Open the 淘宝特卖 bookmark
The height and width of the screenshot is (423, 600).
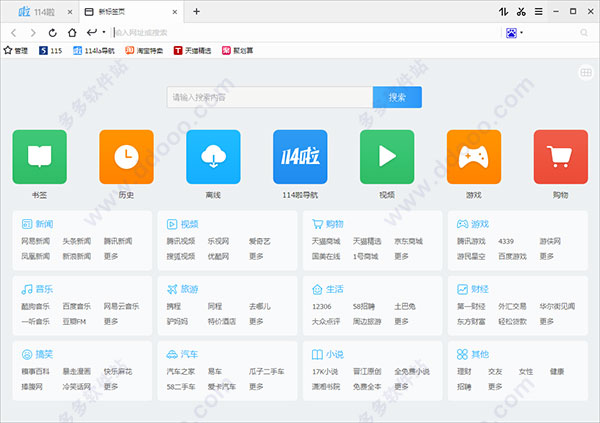point(144,51)
